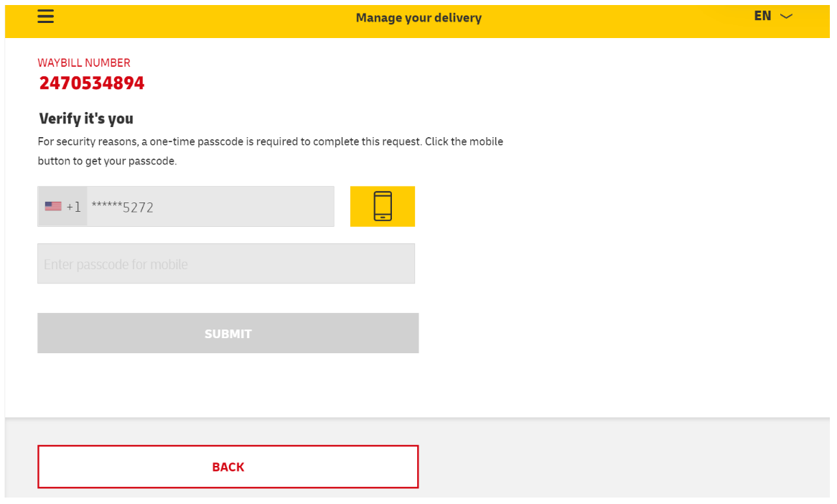The height and width of the screenshot is (504, 837).
Task: Click the "Manage your delivery" header title
Action: pos(418,18)
